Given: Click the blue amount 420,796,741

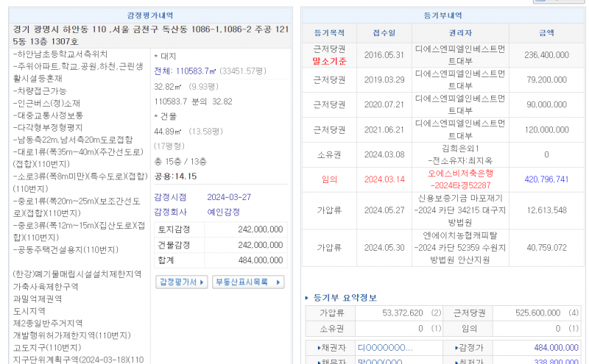Looking at the screenshot, I should [x=546, y=179].
